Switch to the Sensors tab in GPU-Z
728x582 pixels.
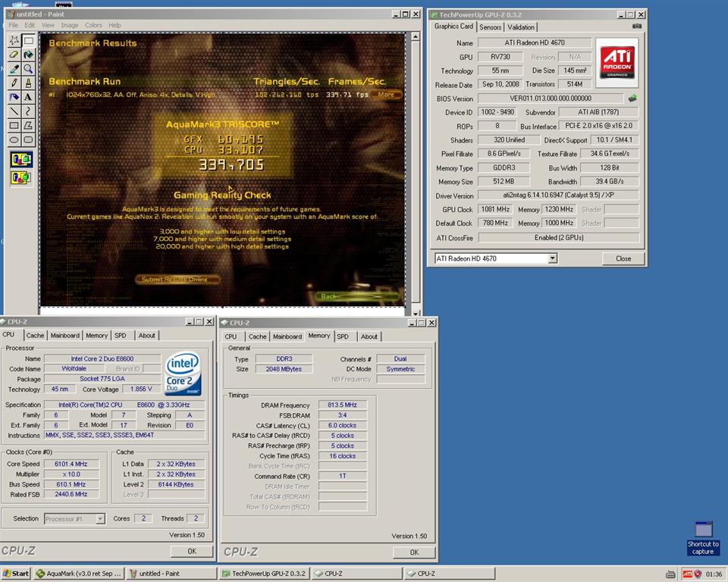click(x=491, y=27)
